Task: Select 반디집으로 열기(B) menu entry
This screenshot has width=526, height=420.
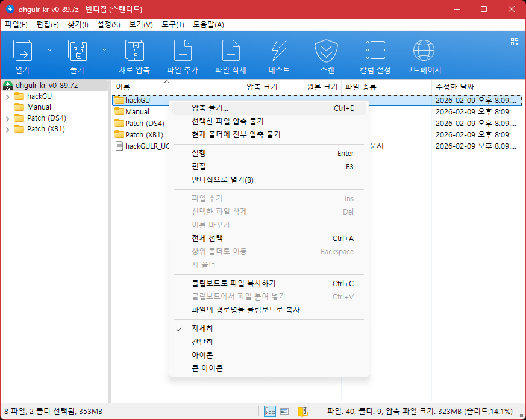Action: click(x=269, y=180)
